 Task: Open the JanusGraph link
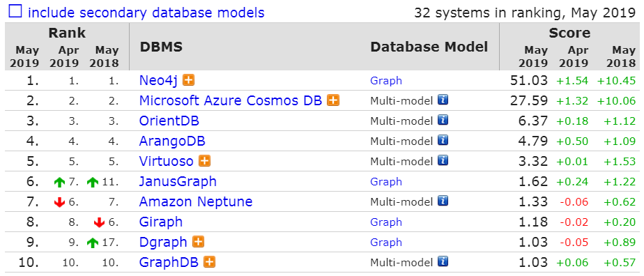pos(178,181)
